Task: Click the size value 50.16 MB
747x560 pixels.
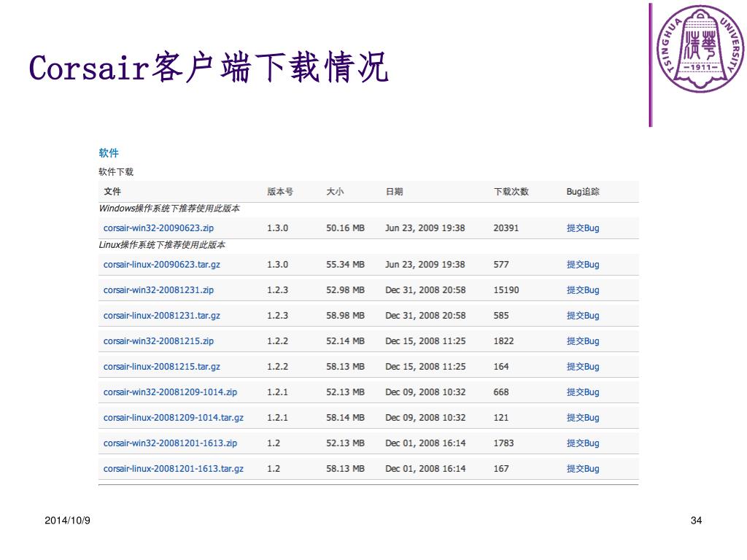Action: 345,228
